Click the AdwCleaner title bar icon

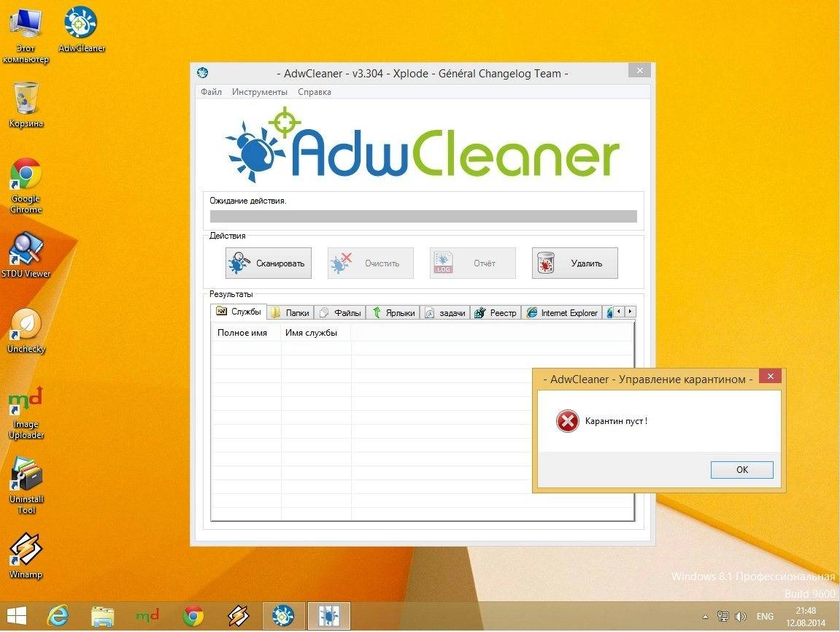[x=202, y=73]
